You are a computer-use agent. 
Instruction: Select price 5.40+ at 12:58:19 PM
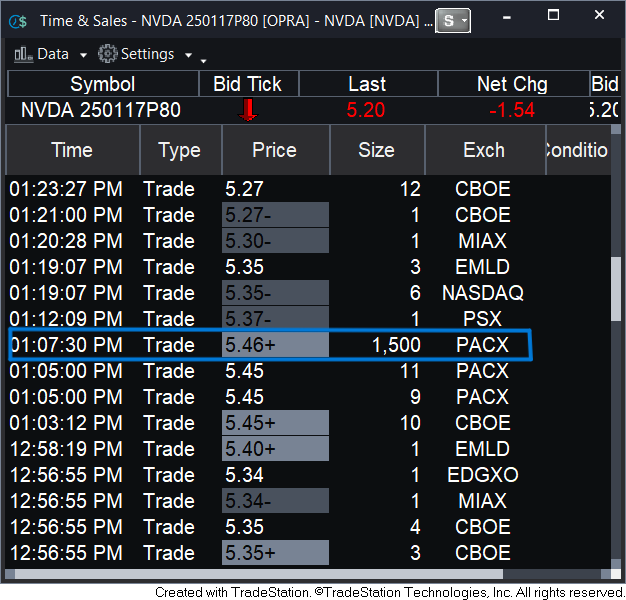275,449
